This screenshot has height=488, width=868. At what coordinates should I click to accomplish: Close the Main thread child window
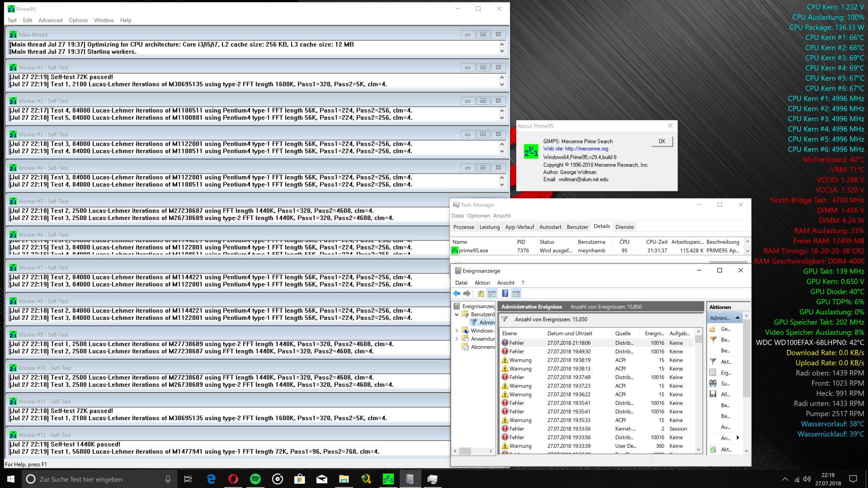[x=498, y=34]
